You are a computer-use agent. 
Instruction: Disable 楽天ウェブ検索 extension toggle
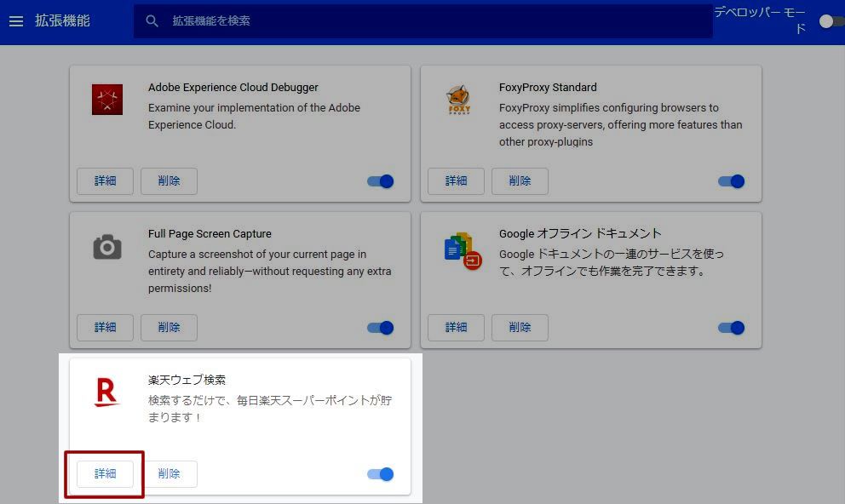coord(381,474)
